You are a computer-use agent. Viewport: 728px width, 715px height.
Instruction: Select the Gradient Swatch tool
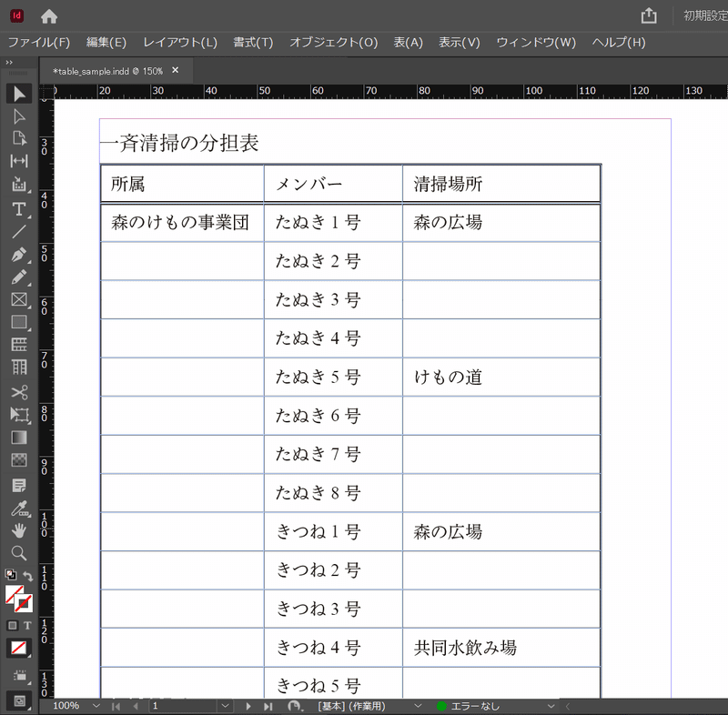pos(19,438)
